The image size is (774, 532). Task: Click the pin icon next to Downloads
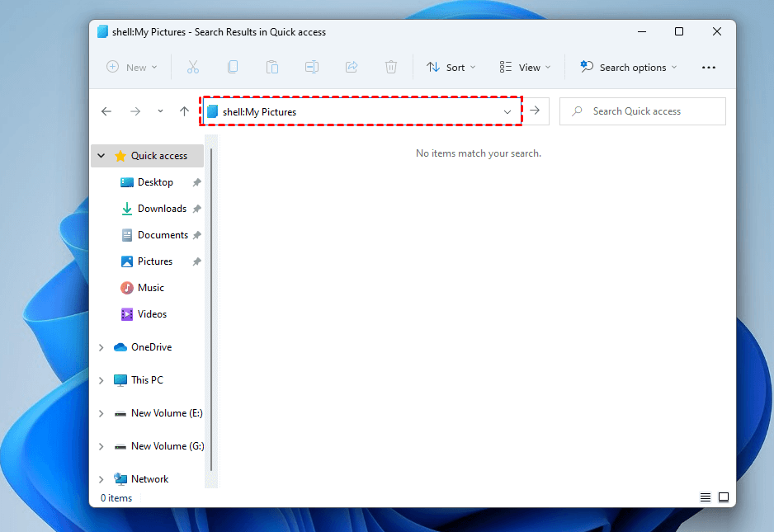(x=197, y=209)
